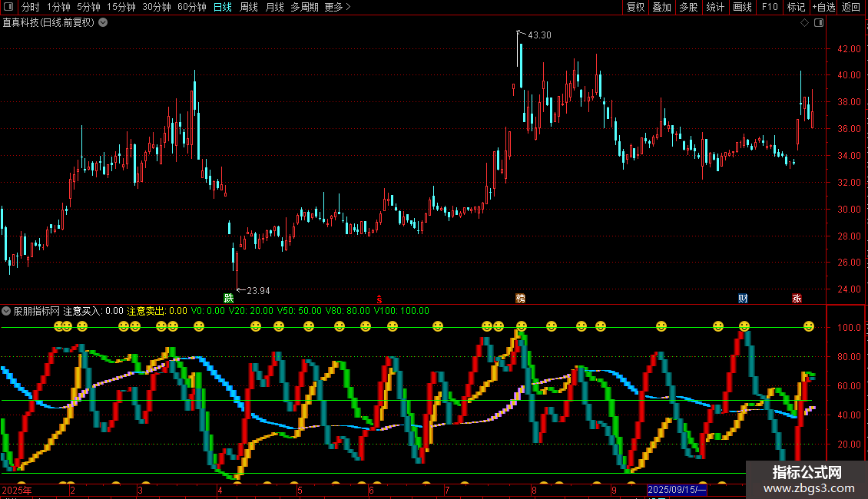Screen dimensions: 868x499
Task: Click the 复权 adjustment button
Action: (x=635, y=7)
